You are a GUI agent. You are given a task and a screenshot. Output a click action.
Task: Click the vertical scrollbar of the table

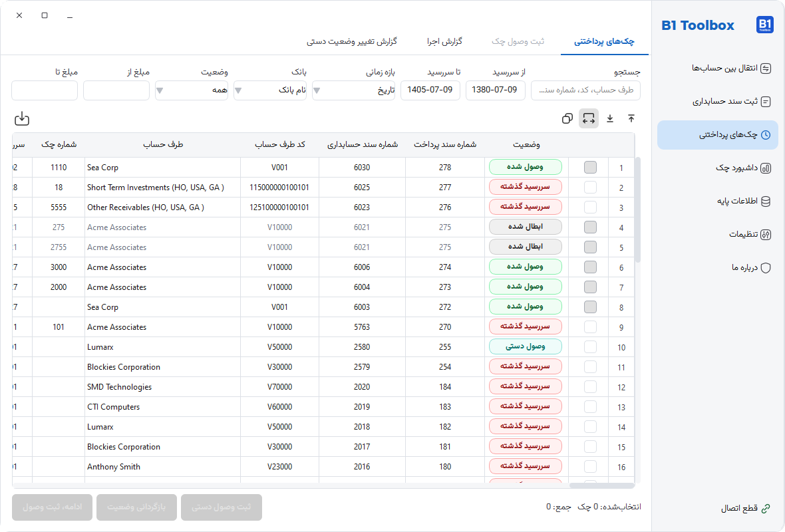[x=637, y=210]
